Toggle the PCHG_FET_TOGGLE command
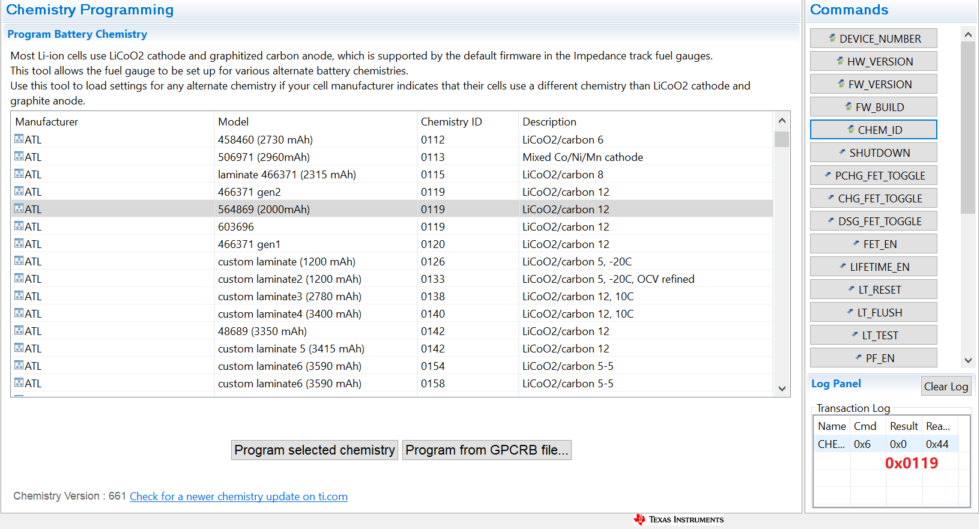The height and width of the screenshot is (529, 980). tap(873, 175)
